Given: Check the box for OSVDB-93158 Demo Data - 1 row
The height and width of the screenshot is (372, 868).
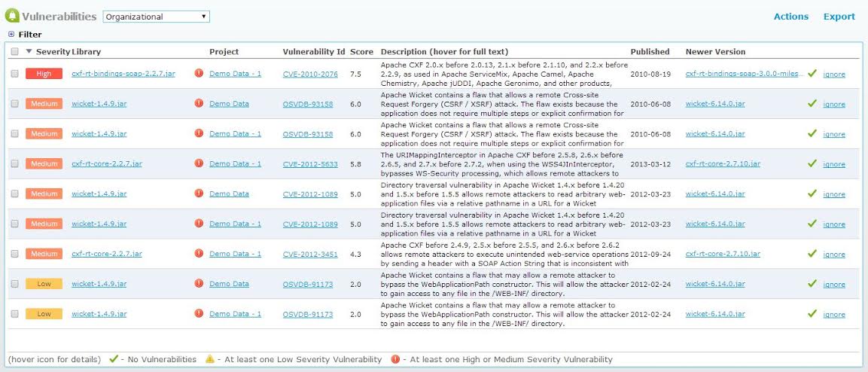Looking at the screenshot, I should pyautogui.click(x=14, y=133).
